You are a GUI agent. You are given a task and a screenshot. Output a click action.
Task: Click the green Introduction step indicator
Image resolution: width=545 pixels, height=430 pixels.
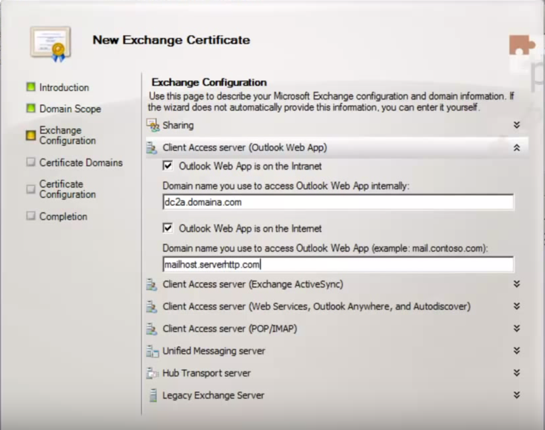pyautogui.click(x=31, y=87)
